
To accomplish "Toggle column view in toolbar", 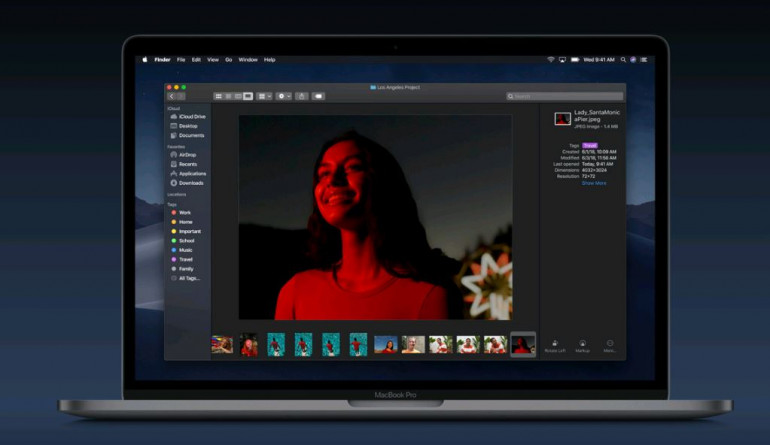I will pyautogui.click(x=238, y=96).
